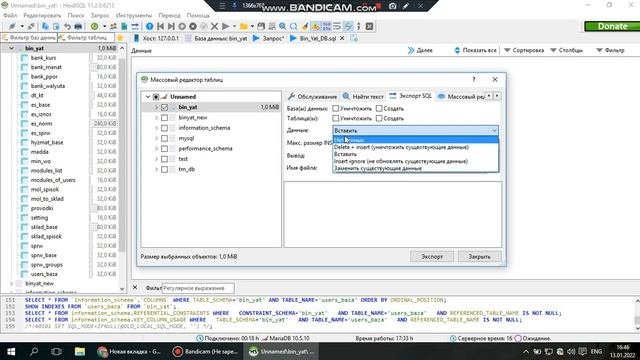The height and width of the screenshot is (360, 640).
Task: Open dropdown arrow next to refresh icon
Action: click(x=104, y=26)
